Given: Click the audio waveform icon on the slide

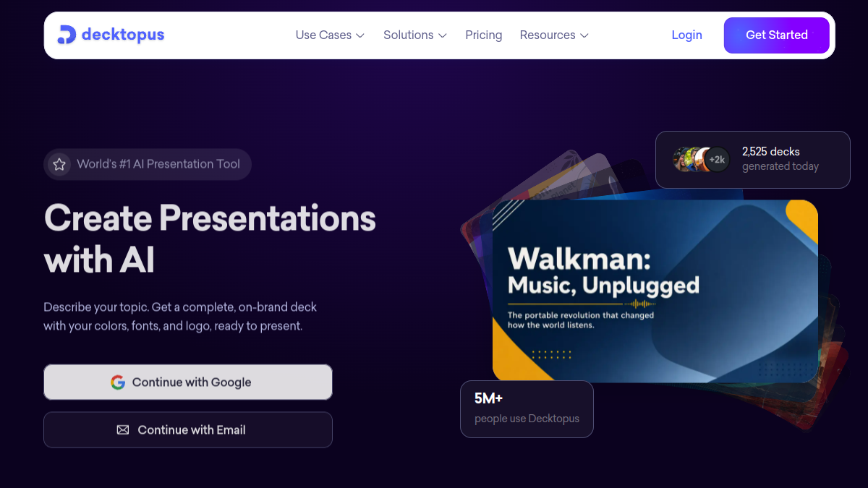Looking at the screenshot, I should pyautogui.click(x=639, y=304).
